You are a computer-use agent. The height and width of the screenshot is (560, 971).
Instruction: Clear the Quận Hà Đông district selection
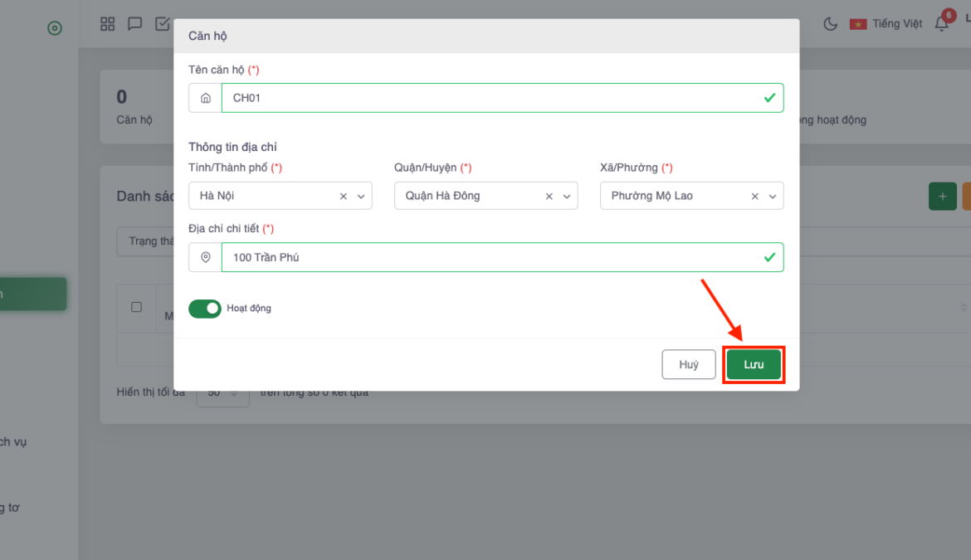click(x=549, y=197)
